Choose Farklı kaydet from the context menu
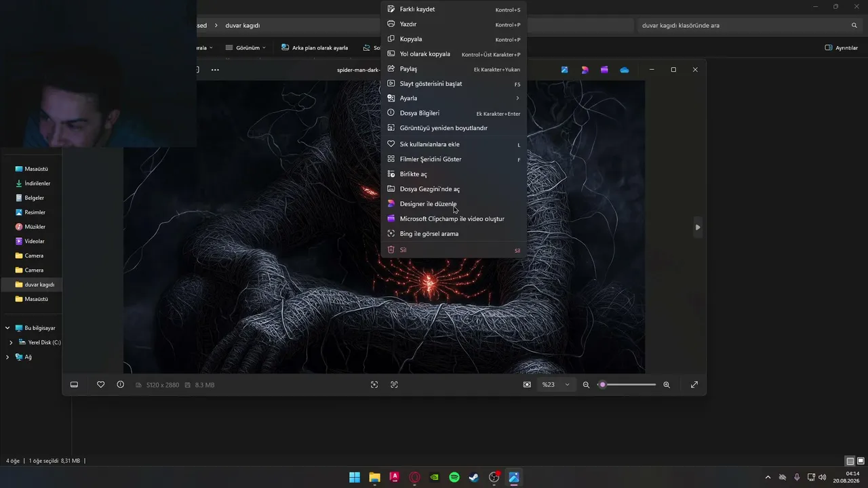The height and width of the screenshot is (488, 868). tap(454, 9)
